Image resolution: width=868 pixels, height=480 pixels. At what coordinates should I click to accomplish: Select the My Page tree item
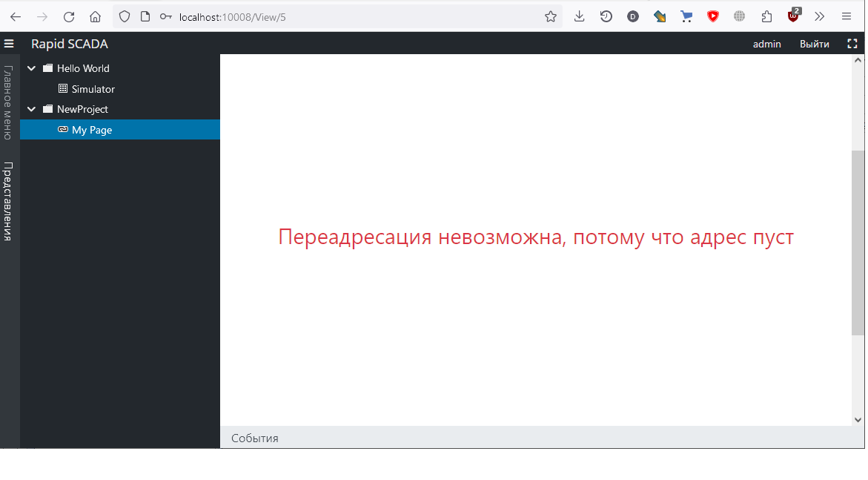[x=120, y=130]
